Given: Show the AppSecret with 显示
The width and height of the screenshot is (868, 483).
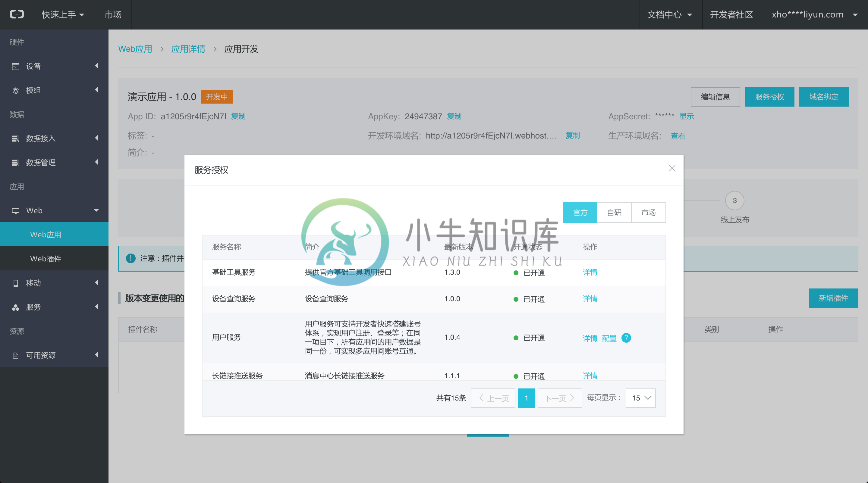Looking at the screenshot, I should (686, 117).
